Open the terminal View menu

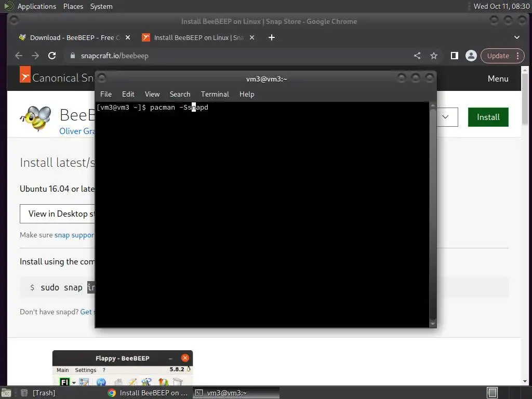[x=152, y=95]
